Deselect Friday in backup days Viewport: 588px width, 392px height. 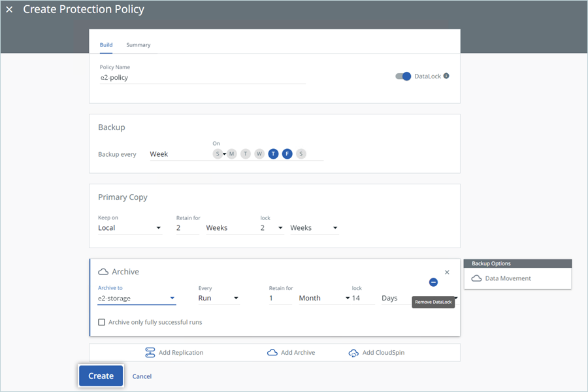[287, 154]
